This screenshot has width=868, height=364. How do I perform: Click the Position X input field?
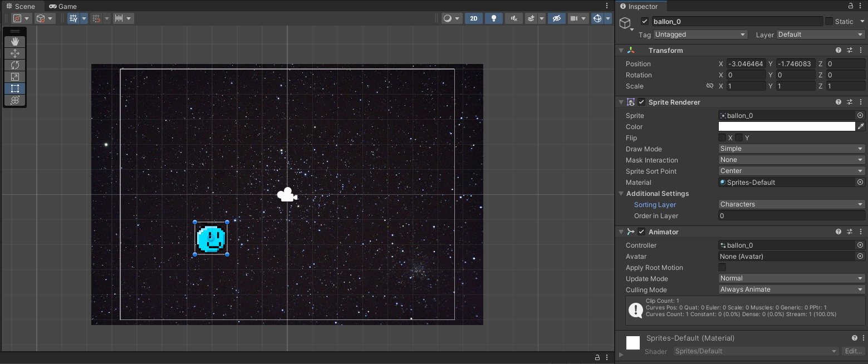click(746, 64)
